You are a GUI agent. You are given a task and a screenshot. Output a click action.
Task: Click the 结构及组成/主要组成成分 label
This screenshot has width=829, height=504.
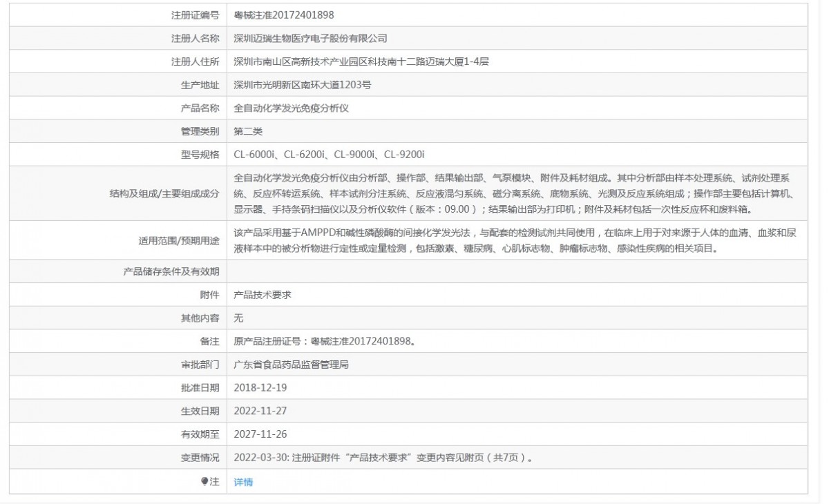tap(164, 193)
